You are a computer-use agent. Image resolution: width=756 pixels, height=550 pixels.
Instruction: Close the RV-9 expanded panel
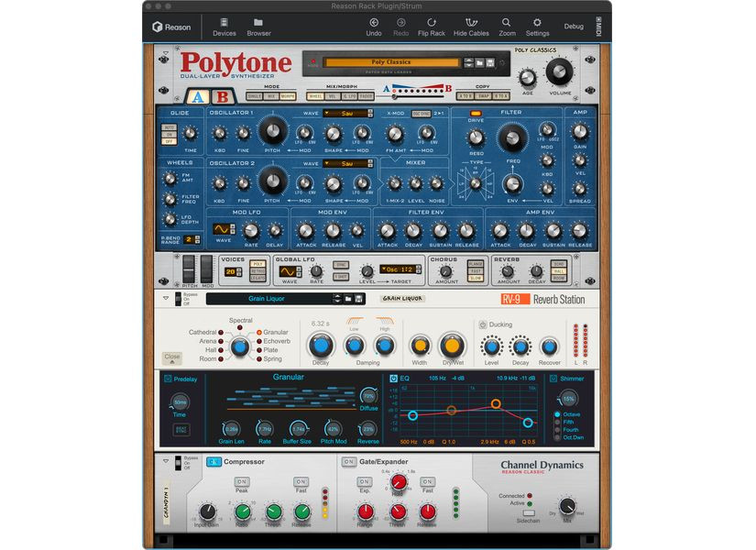click(x=172, y=358)
